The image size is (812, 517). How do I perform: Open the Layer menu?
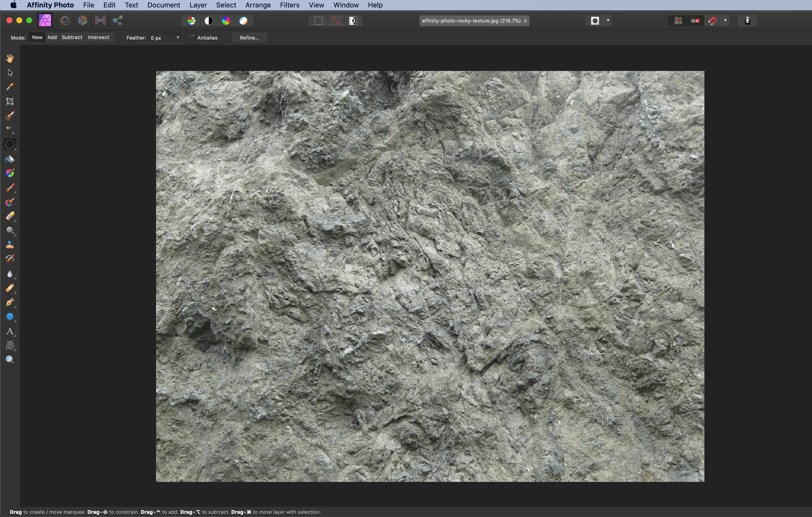click(198, 5)
